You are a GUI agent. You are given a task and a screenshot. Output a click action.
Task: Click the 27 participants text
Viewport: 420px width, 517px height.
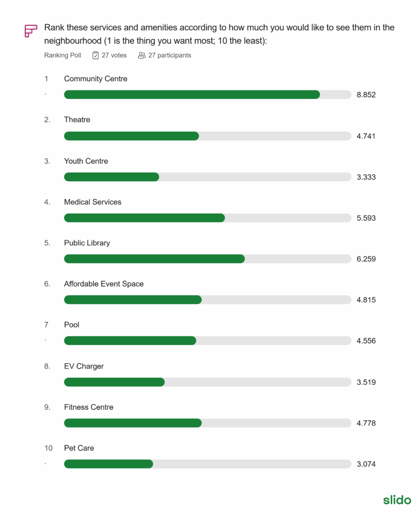click(170, 56)
